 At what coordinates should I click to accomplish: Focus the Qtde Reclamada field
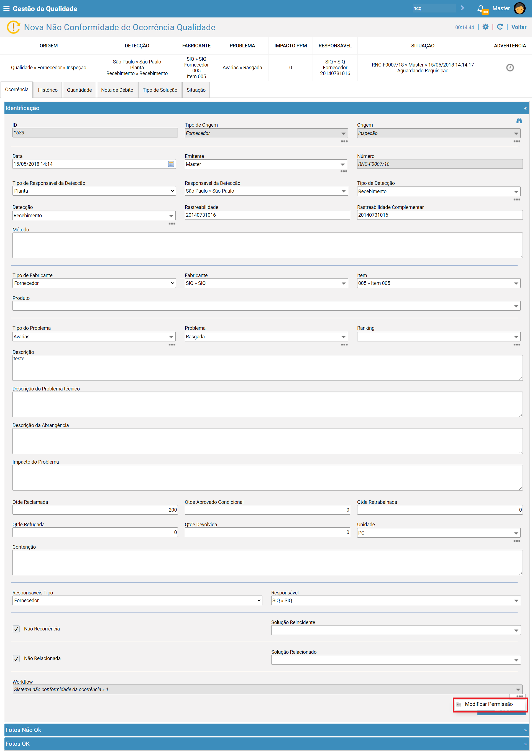coord(95,510)
